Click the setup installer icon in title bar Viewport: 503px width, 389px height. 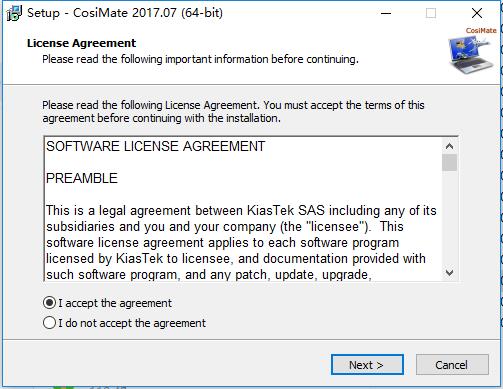(x=14, y=13)
